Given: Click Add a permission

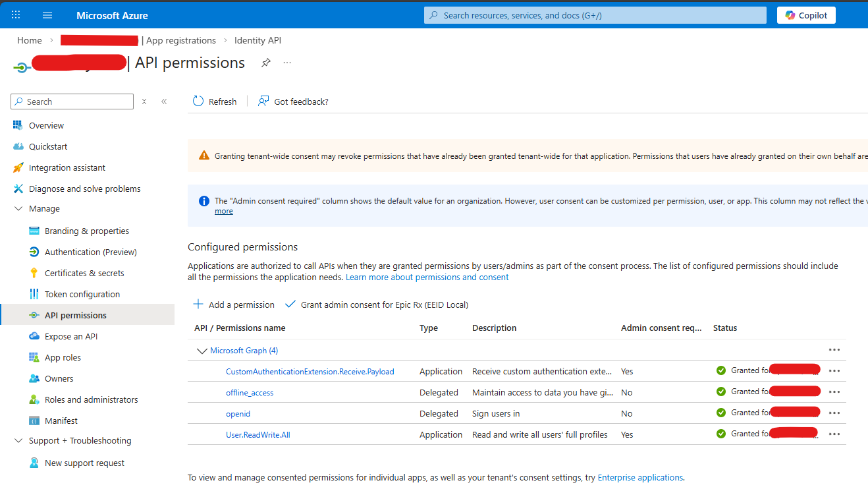Looking at the screenshot, I should (234, 305).
